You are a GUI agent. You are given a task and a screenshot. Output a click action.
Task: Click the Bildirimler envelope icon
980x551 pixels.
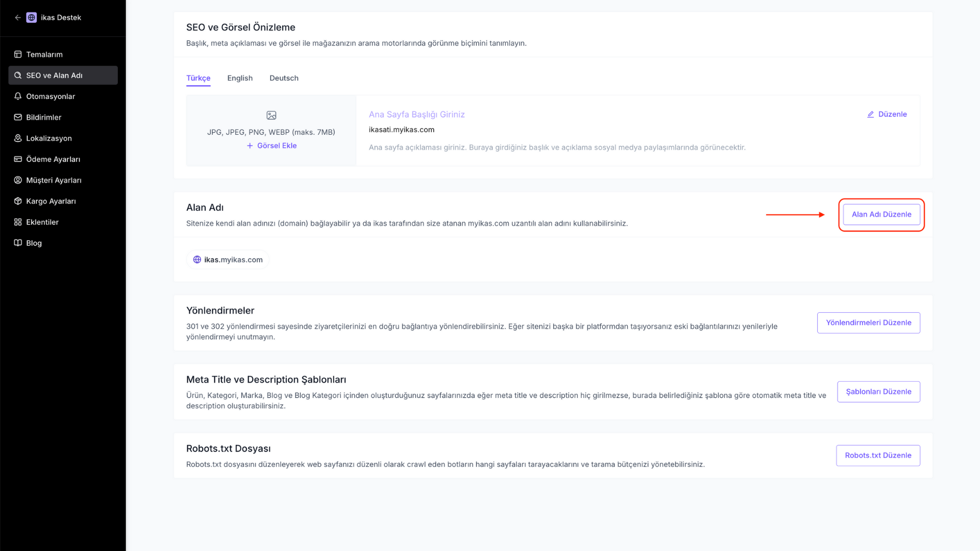tap(18, 117)
